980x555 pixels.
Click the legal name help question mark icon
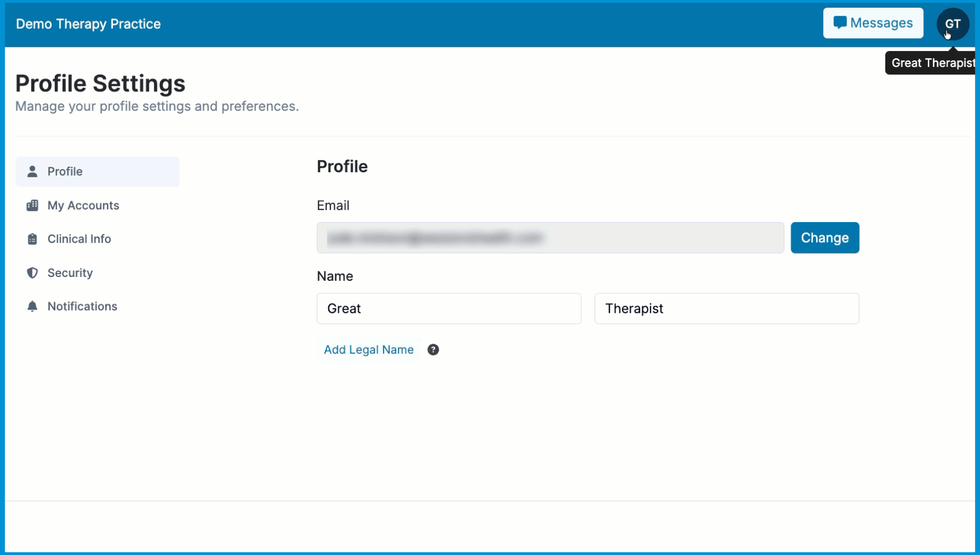433,350
